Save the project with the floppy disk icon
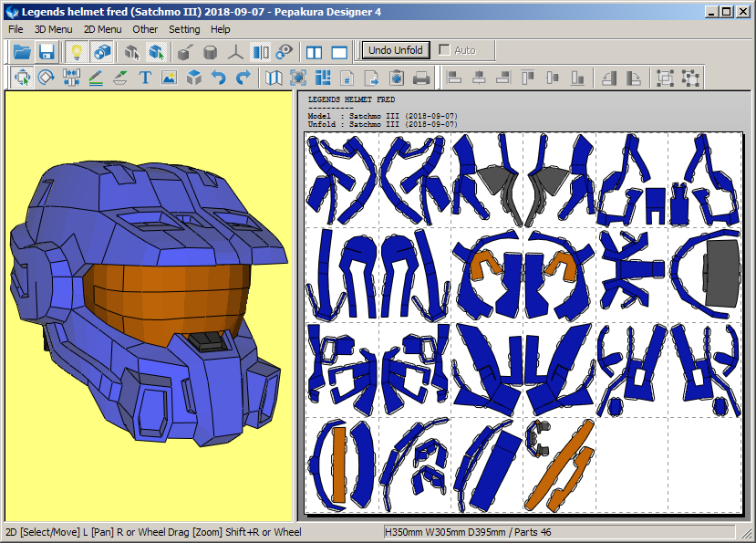756x543 pixels. (47, 52)
